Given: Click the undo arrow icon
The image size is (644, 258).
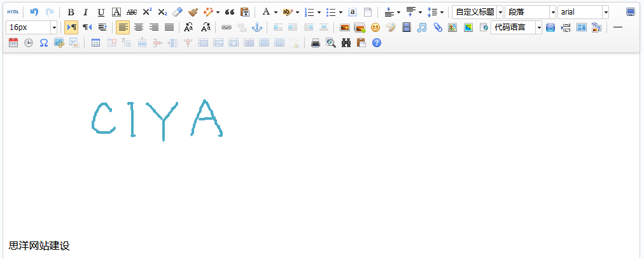Looking at the screenshot, I should point(34,12).
